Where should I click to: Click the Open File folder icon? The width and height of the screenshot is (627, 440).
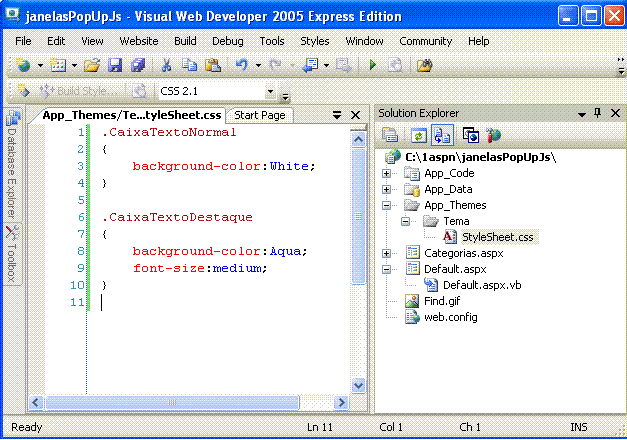pos(92,65)
